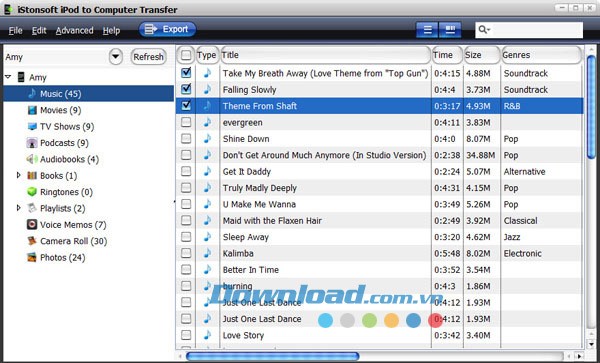Click the note icon beside Shine Down

tap(207, 138)
